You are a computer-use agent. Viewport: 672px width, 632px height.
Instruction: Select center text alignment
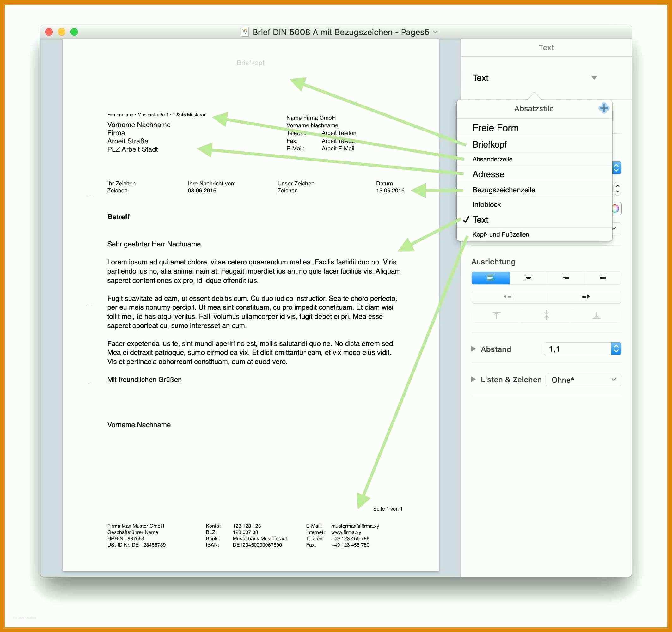click(x=528, y=278)
